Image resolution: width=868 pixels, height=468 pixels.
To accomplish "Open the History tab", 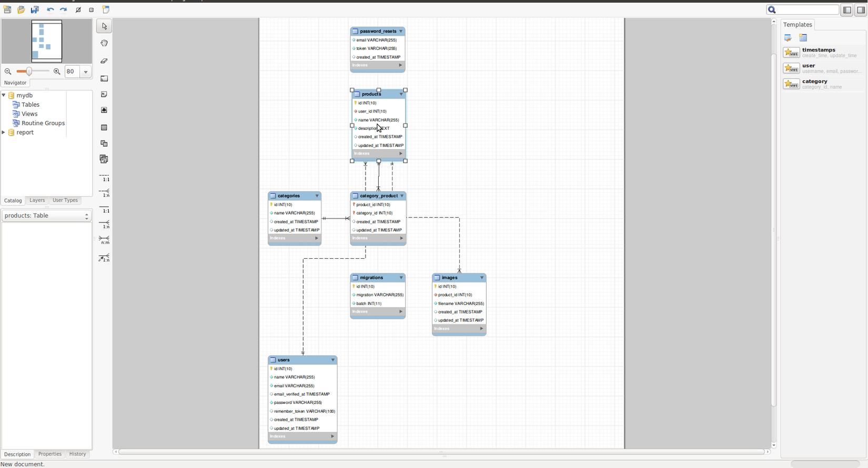I will [77, 454].
